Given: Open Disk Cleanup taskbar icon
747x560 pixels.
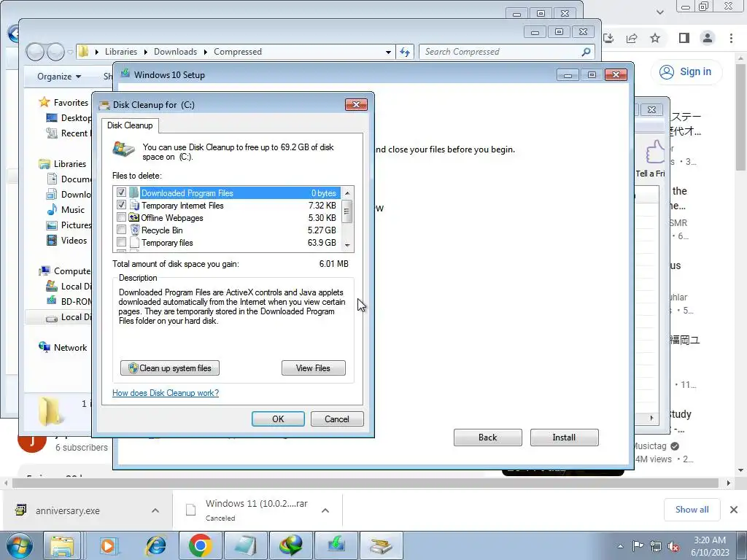Looking at the screenshot, I should (x=382, y=545).
